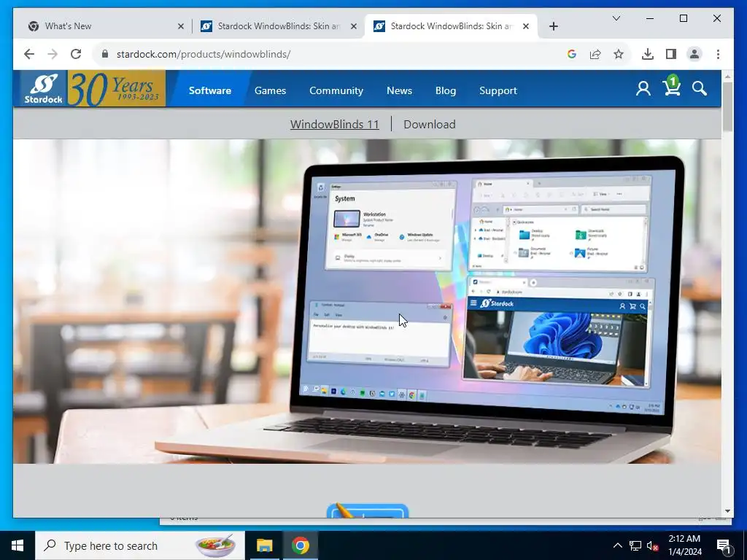Open Stardock account user icon
The height and width of the screenshot is (560, 747).
(x=643, y=88)
